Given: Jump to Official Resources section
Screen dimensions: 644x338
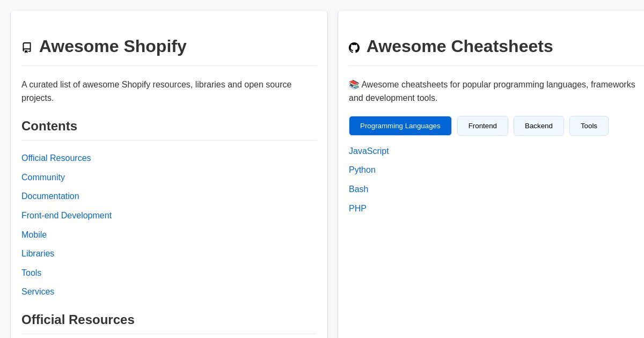Looking at the screenshot, I should click(x=56, y=158).
